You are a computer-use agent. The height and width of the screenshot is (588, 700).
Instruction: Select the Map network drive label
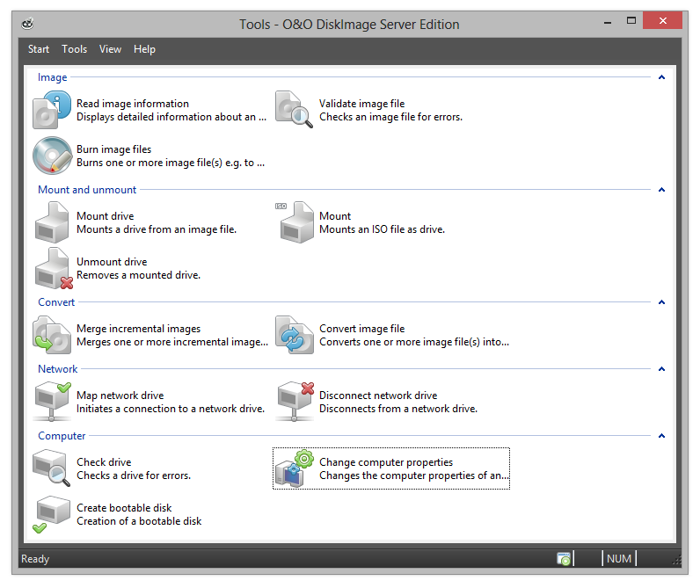point(120,396)
